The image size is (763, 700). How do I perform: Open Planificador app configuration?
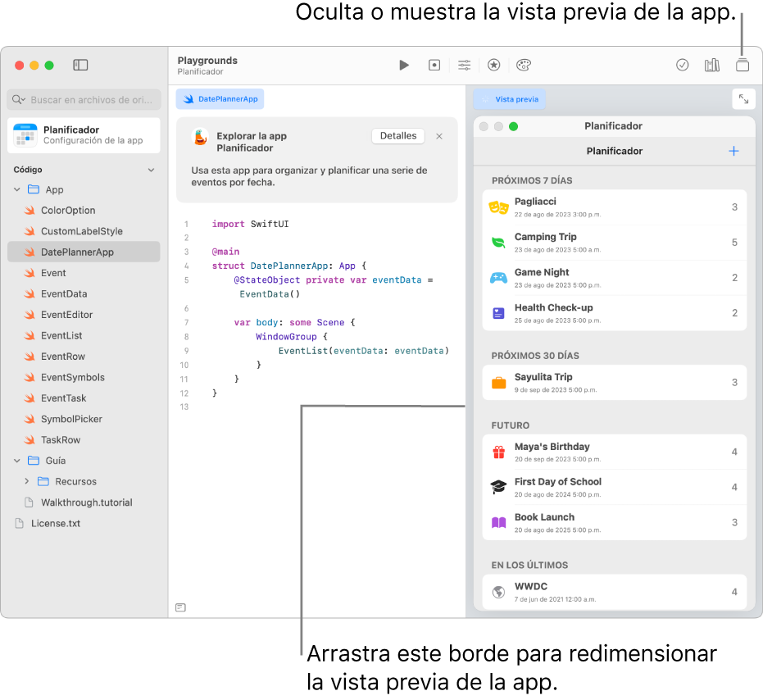pyautogui.click(x=84, y=135)
